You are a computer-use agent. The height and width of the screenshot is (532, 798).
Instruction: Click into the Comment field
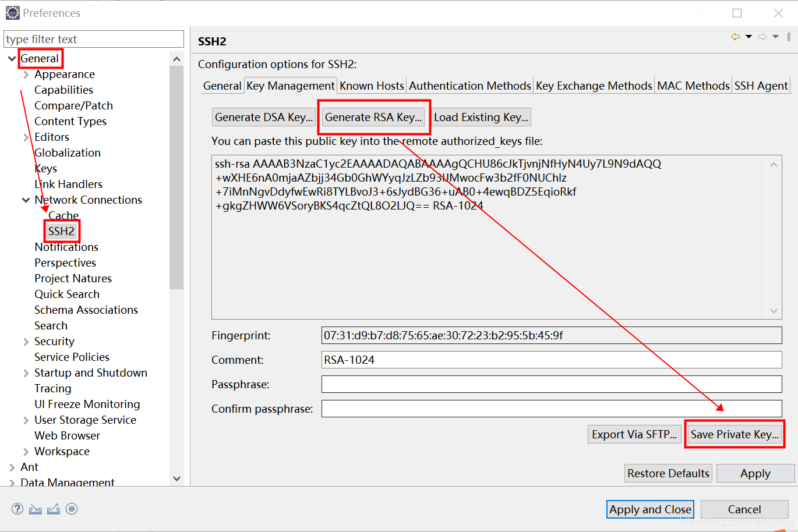click(552, 360)
